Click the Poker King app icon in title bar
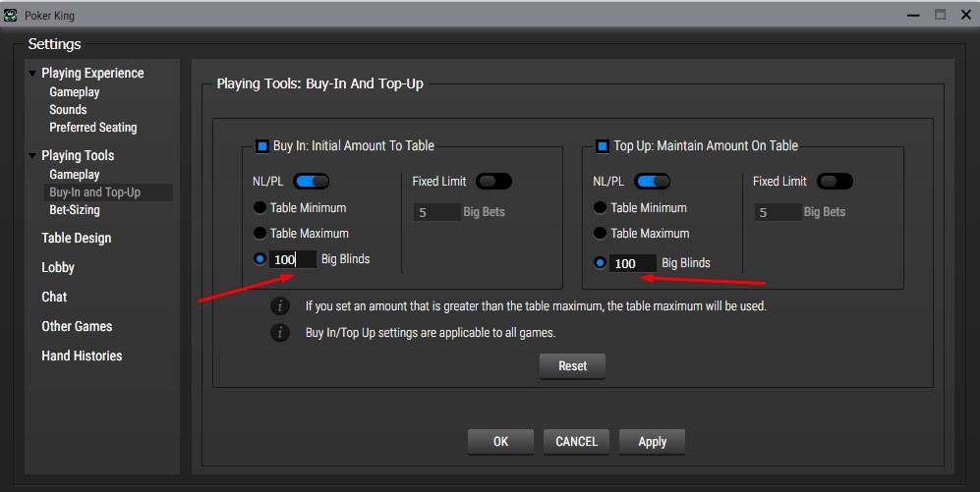This screenshot has width=980, height=492. (x=11, y=15)
